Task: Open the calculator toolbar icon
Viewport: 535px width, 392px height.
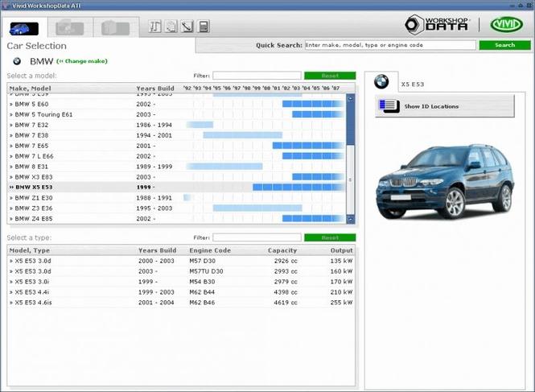Action: (204, 27)
